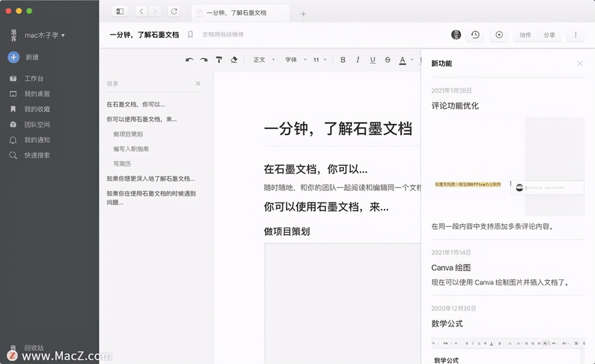This screenshot has width=595, height=364.
Task: Click the bookmark icon next to the title
Action: pyautogui.click(x=190, y=34)
